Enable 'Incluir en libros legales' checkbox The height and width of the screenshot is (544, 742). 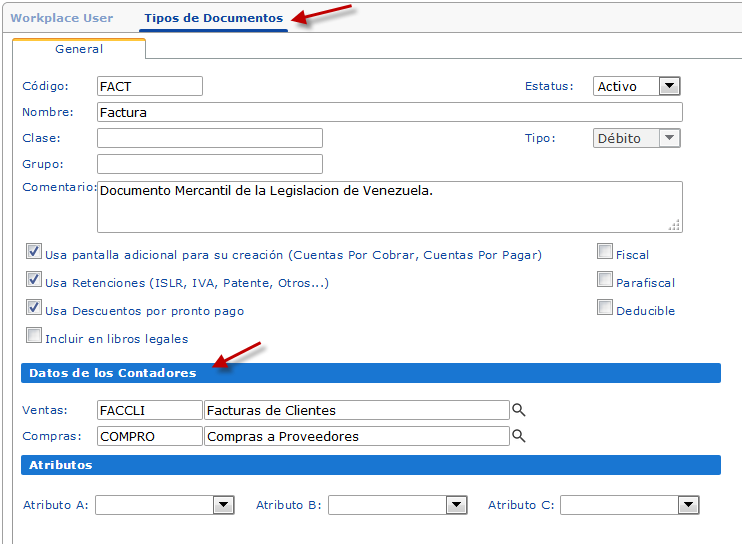34,335
